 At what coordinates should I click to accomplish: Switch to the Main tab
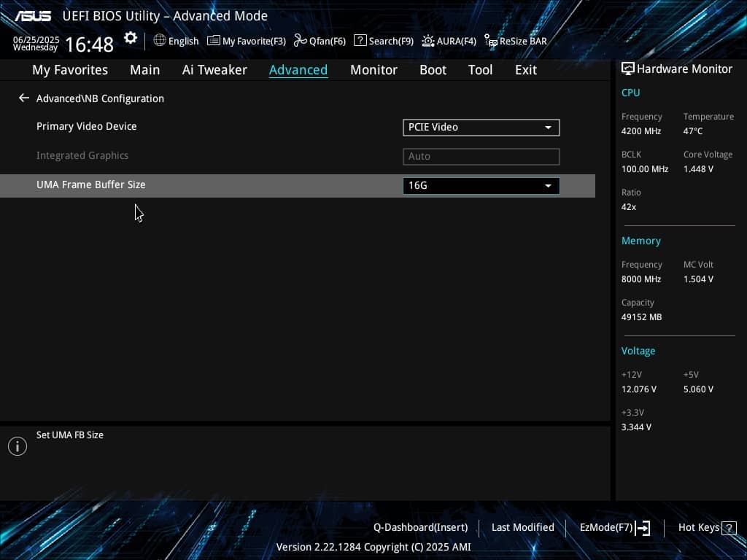tap(145, 70)
